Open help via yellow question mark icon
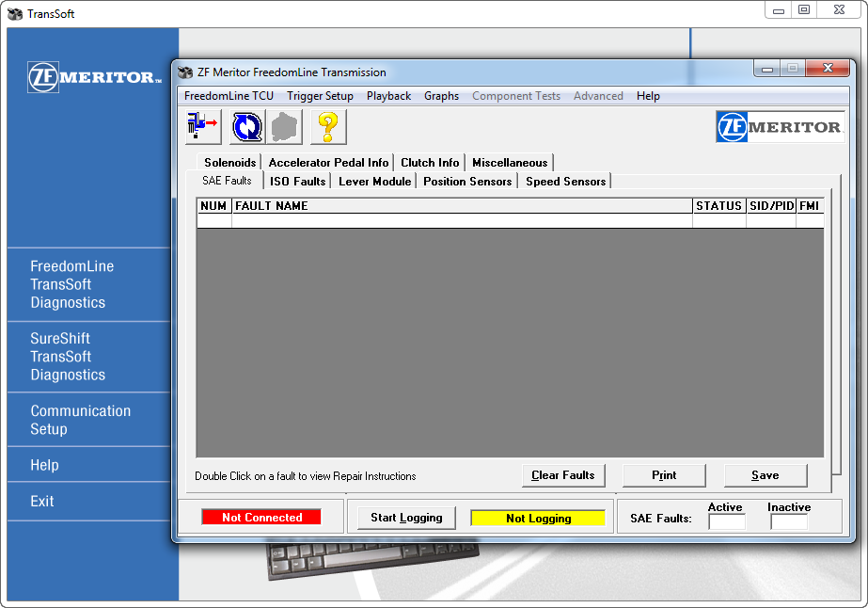 tap(328, 126)
